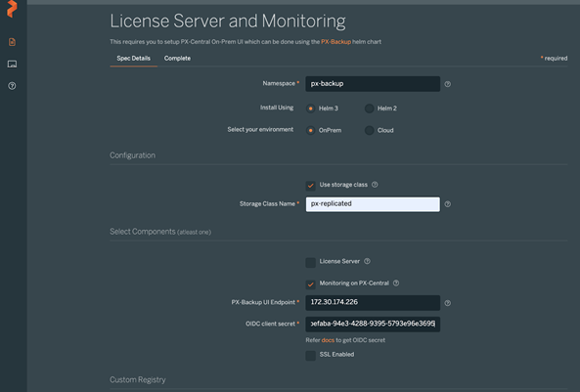Switch to the Complete tab

pos(178,59)
